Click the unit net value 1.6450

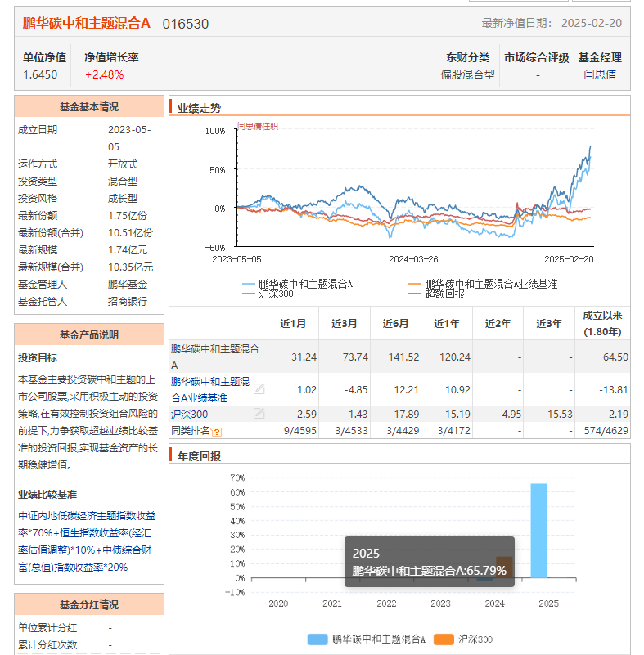(40, 74)
